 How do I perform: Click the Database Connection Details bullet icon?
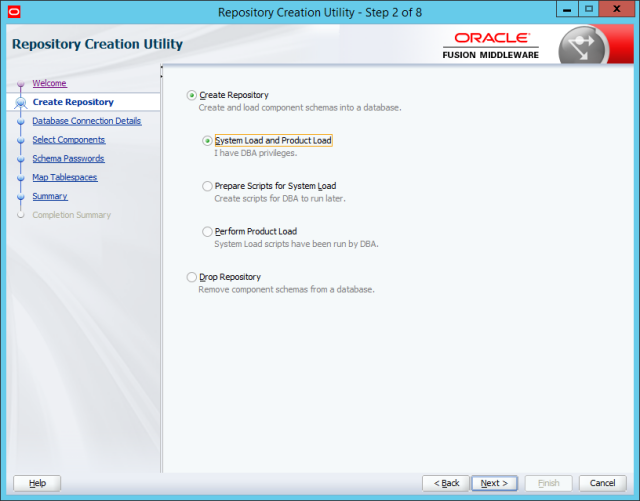(21, 121)
